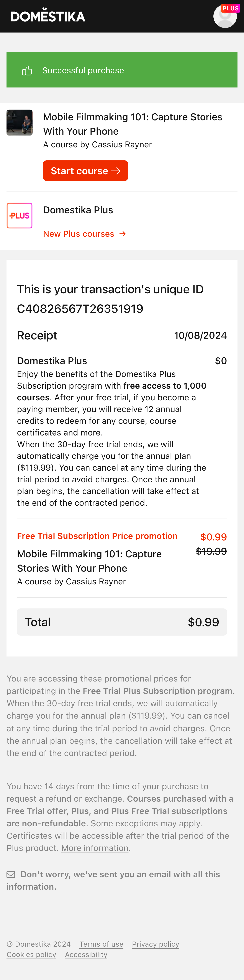Open the New Plus courses link
244x980 pixels.
click(79, 234)
